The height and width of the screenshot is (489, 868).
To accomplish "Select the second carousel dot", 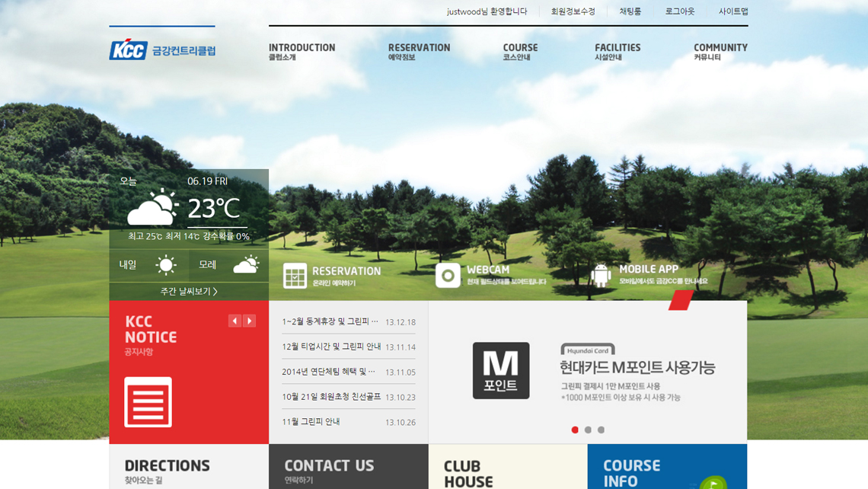I will pyautogui.click(x=588, y=430).
